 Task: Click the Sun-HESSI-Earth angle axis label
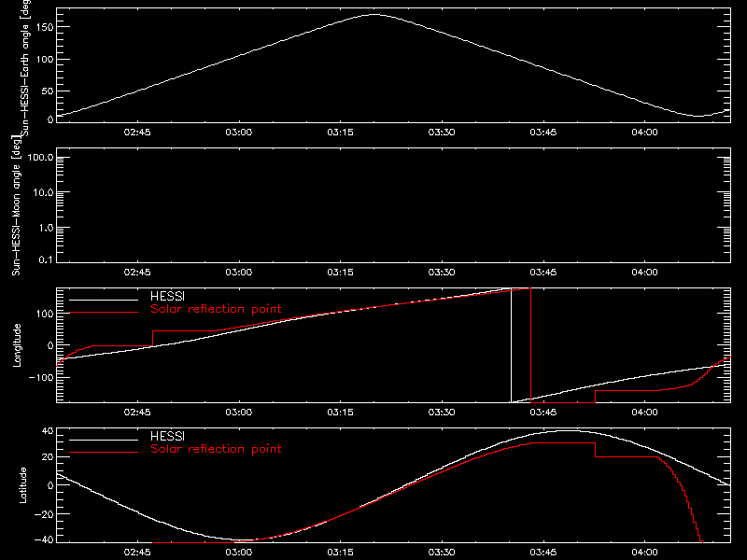point(25,67)
